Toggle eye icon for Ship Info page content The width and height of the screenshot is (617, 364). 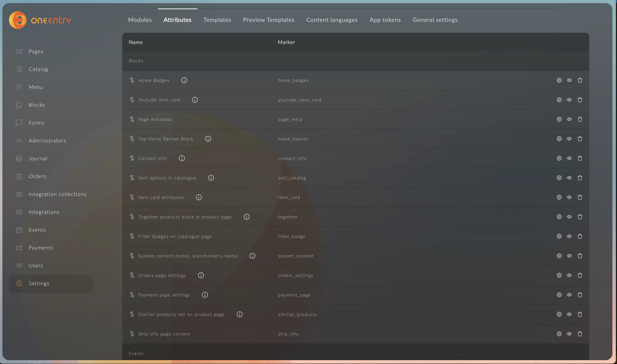[x=569, y=334]
